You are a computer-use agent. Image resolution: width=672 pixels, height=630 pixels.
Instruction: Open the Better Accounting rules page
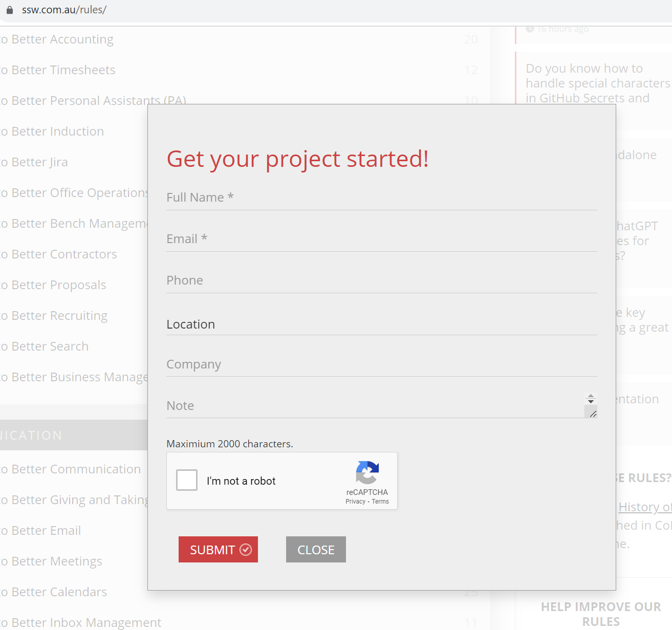pos(57,39)
